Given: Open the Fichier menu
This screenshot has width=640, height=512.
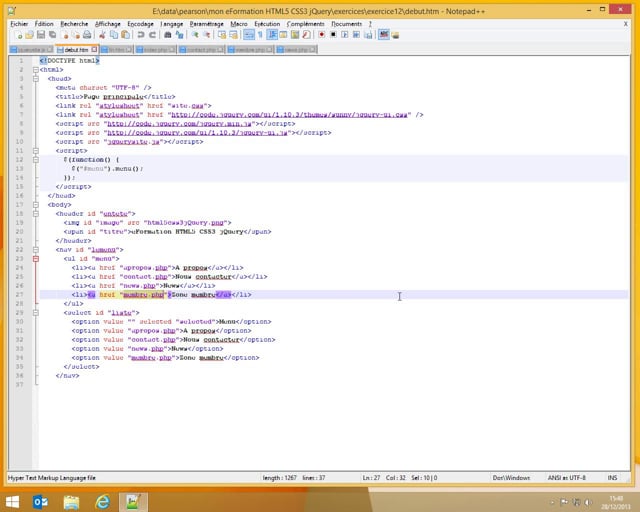Looking at the screenshot, I should tap(19, 24).
